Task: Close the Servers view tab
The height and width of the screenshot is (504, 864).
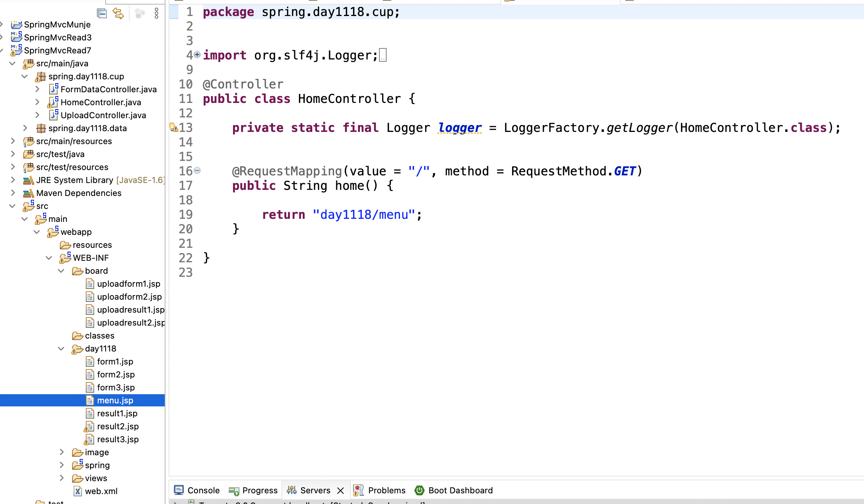Action: [x=340, y=491]
